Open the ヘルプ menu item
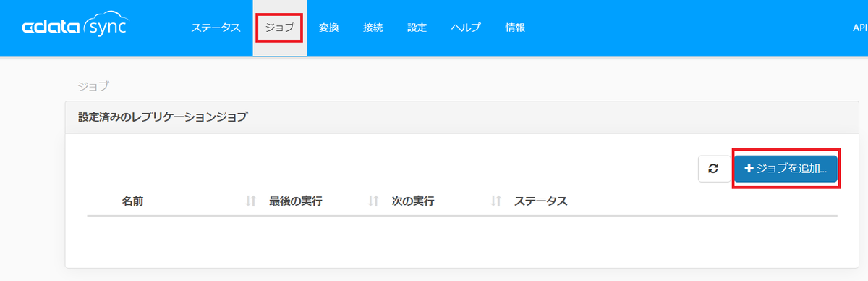 (466, 28)
